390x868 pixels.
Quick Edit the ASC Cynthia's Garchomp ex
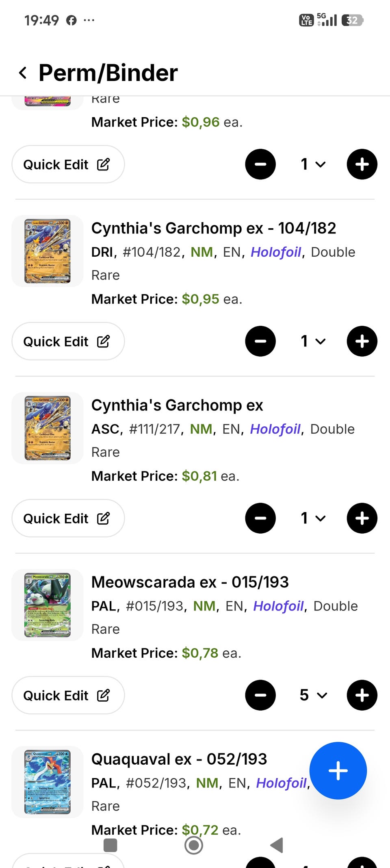pyautogui.click(x=68, y=518)
